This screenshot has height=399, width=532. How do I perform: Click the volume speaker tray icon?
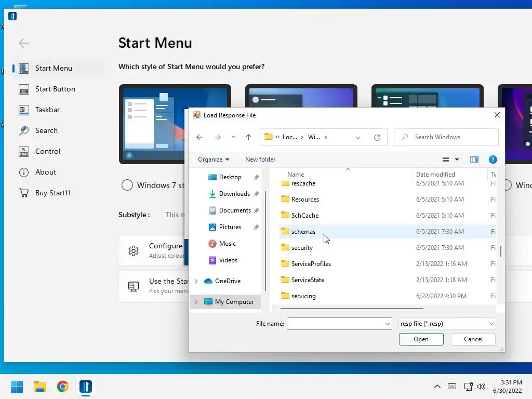[x=481, y=387]
